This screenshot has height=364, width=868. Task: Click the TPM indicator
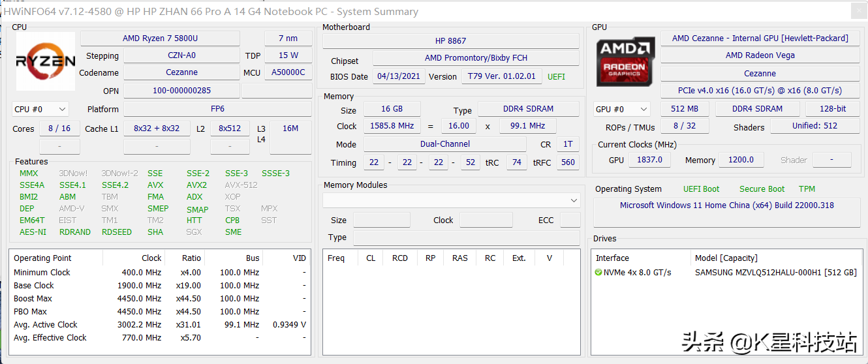(x=807, y=189)
